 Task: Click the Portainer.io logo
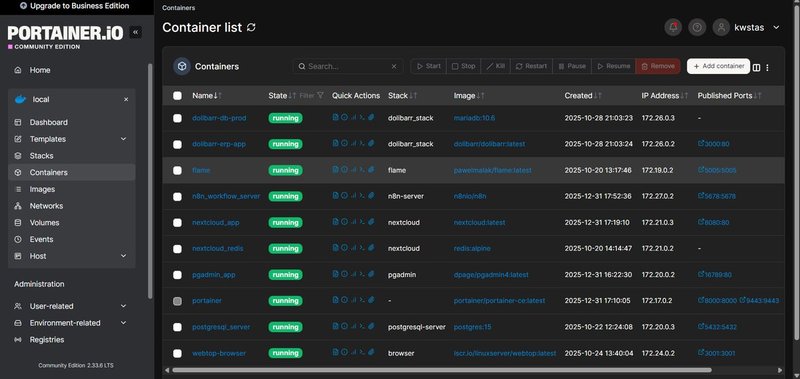[x=65, y=36]
